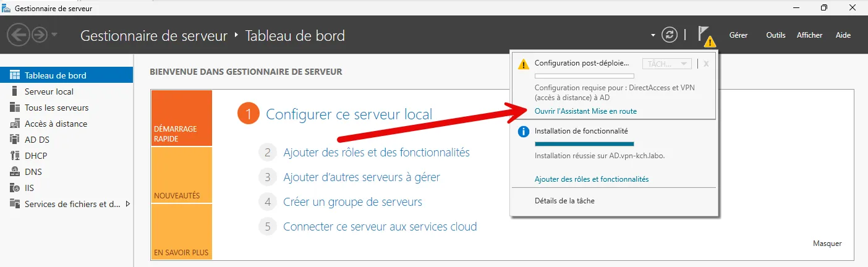Click Ajouter des rôles et fonctionnalités notification link

[592, 179]
